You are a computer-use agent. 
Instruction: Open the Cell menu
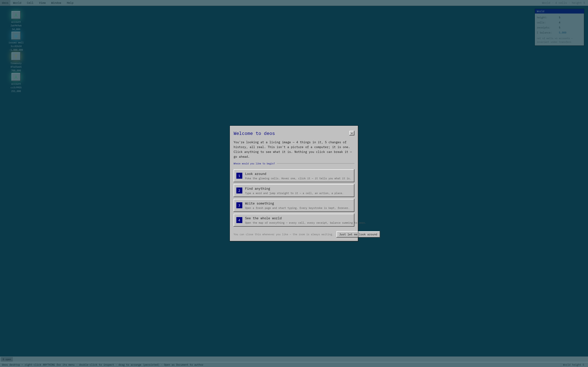click(30, 3)
